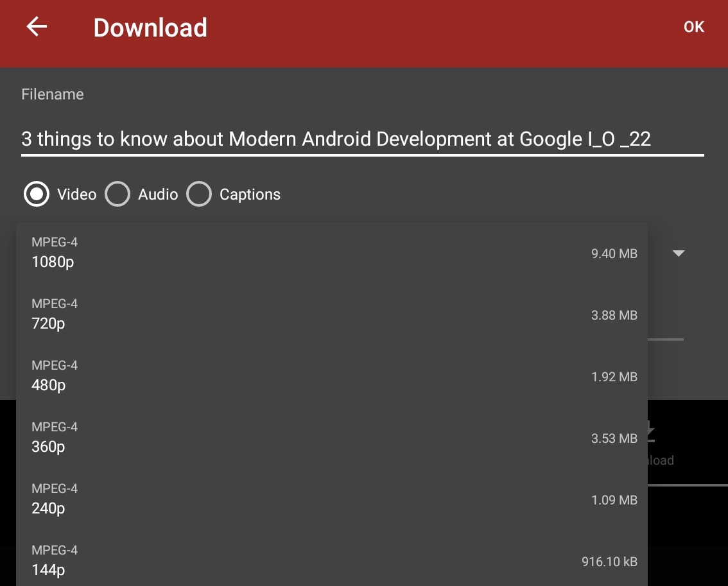The height and width of the screenshot is (586, 728).
Task: Click the Filename field label
Action: click(x=52, y=94)
